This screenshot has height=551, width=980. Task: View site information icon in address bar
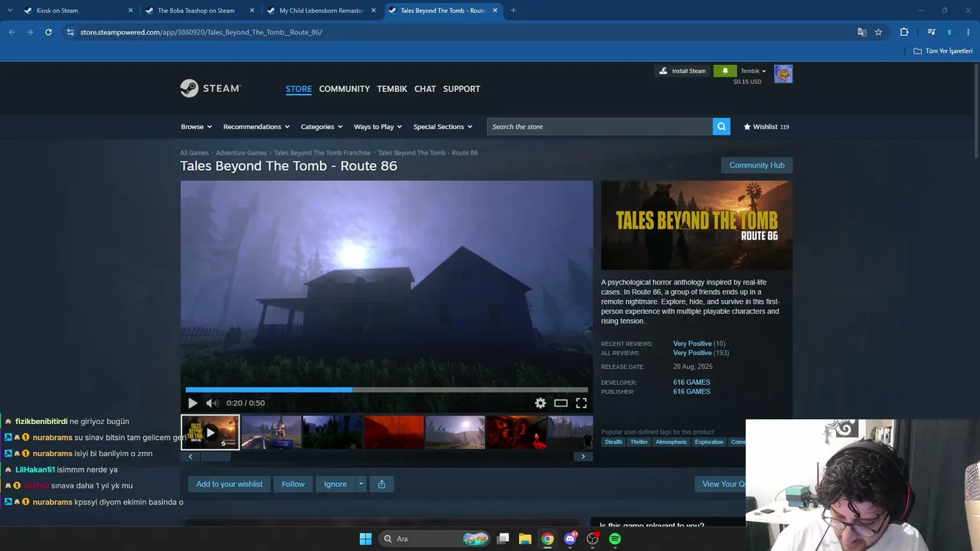(70, 32)
